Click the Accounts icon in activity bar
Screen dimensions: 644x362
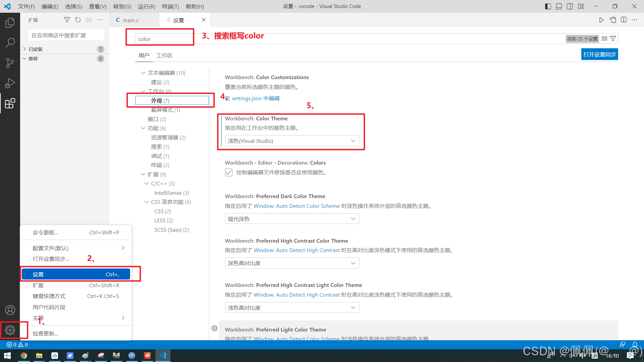pyautogui.click(x=10, y=310)
